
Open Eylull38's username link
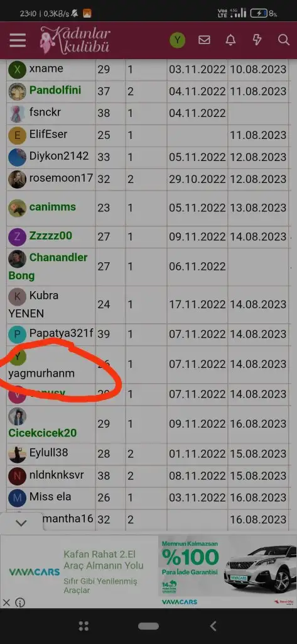49,453
